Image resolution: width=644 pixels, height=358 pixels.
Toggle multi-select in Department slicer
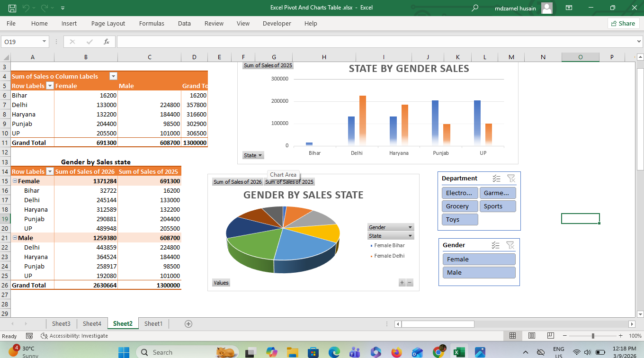[496, 179]
